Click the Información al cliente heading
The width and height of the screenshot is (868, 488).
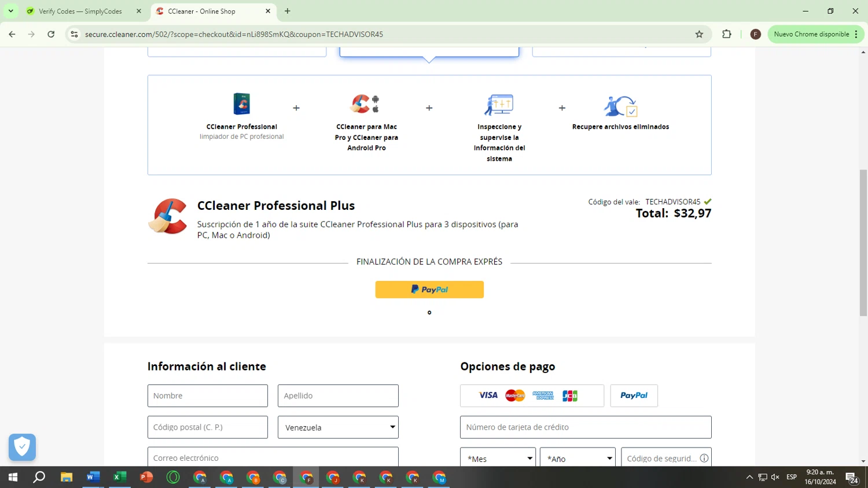207,367
